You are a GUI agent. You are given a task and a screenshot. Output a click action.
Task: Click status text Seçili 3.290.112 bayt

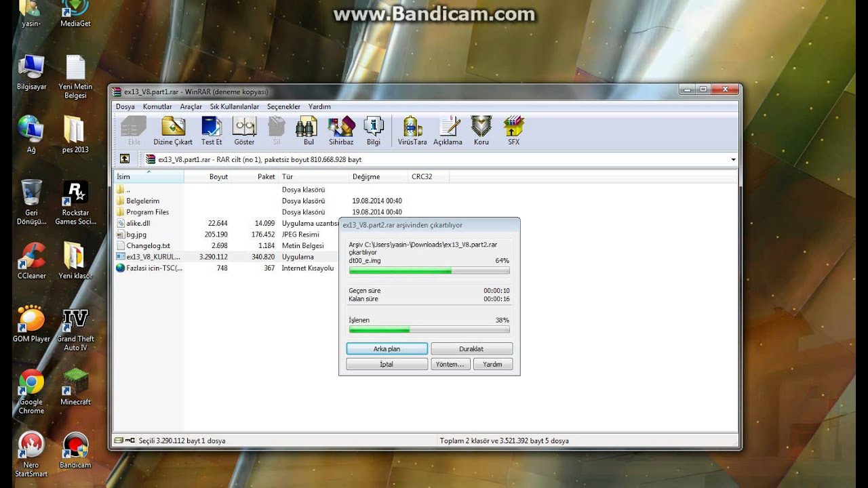tap(182, 441)
